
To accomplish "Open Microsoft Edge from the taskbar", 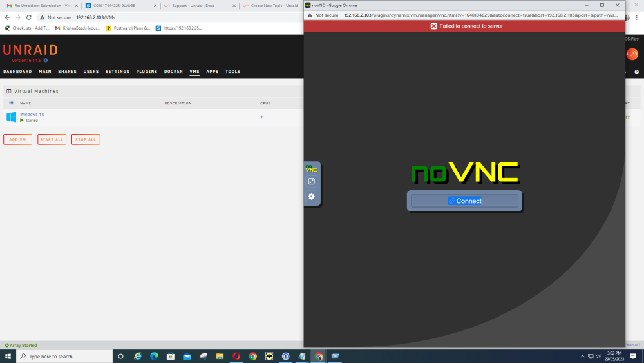I will (x=154, y=357).
